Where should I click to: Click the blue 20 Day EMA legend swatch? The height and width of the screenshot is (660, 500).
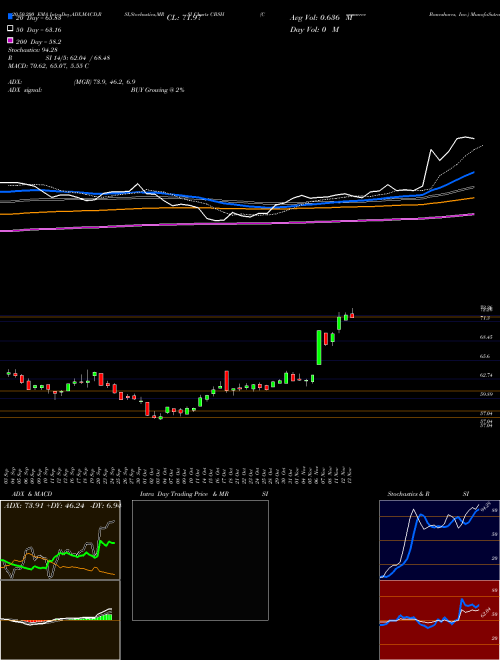(x=10, y=17)
